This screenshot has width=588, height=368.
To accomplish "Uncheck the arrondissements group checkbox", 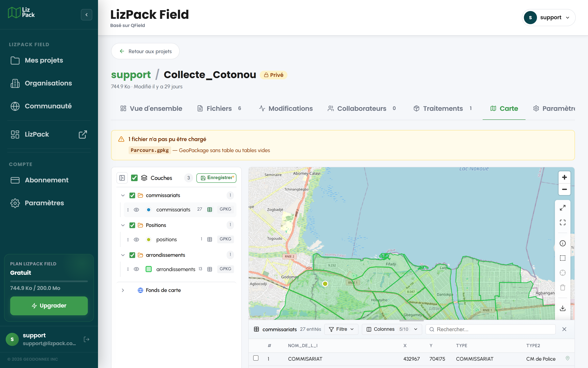I will click(132, 255).
